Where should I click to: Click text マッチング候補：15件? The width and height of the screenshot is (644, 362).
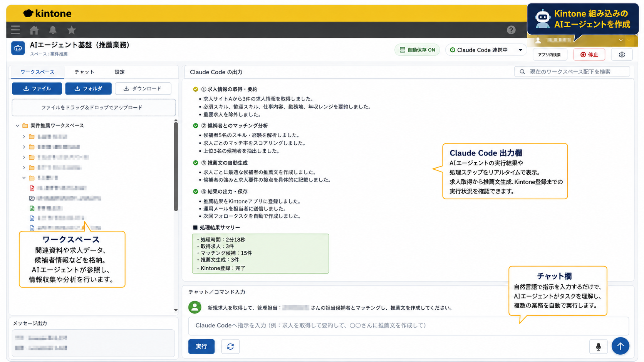tap(226, 253)
